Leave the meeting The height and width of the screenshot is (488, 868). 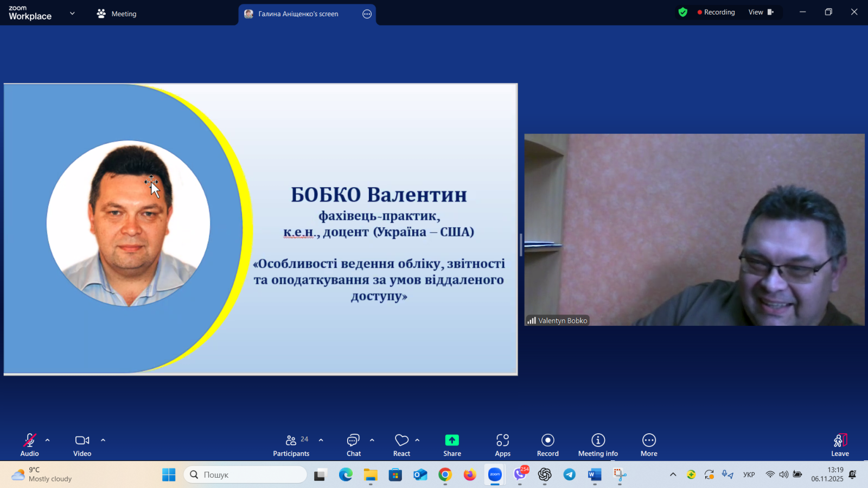tap(840, 445)
